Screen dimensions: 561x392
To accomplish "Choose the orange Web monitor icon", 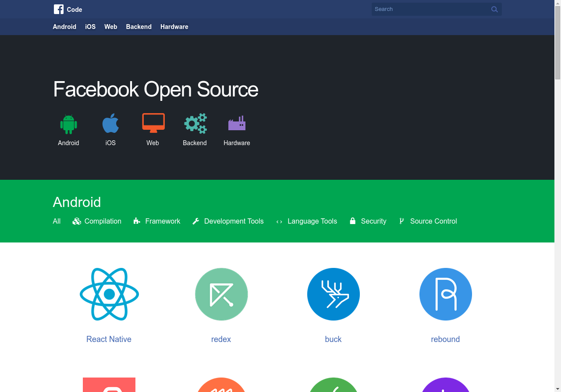I will click(x=153, y=123).
